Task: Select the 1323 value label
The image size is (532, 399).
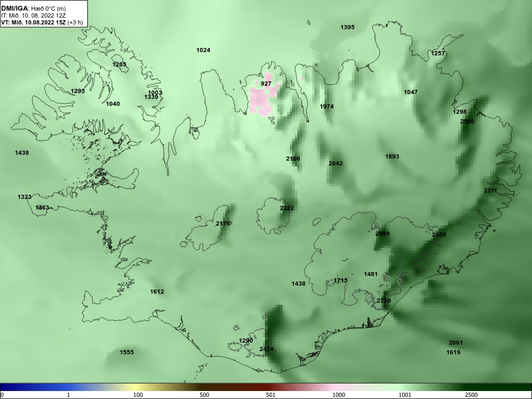Action: coord(25,197)
